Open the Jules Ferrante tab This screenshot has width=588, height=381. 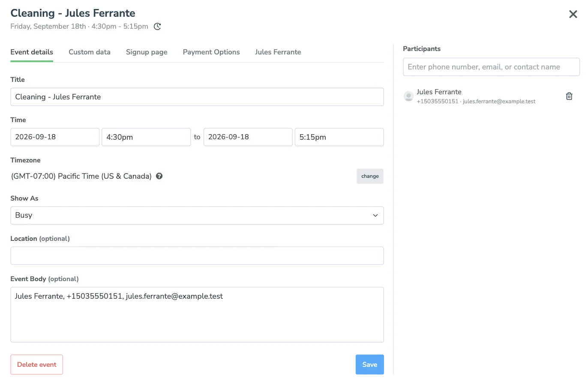(278, 52)
